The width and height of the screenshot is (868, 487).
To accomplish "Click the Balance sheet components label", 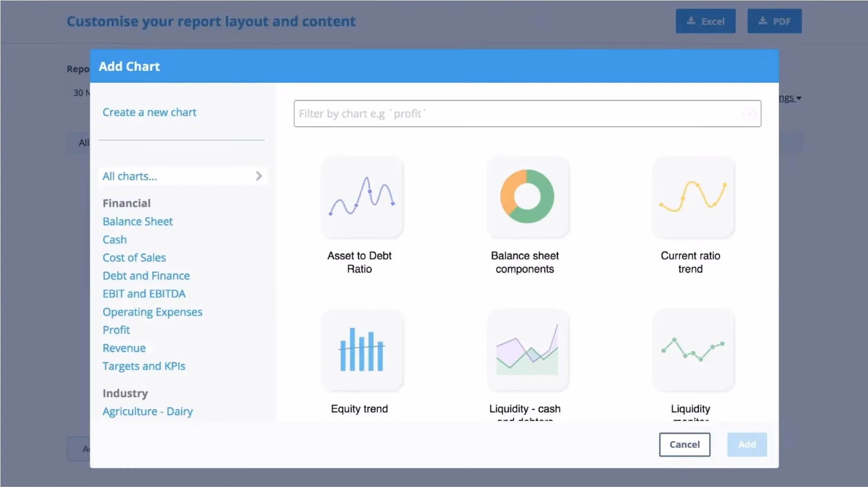I will 525,262.
